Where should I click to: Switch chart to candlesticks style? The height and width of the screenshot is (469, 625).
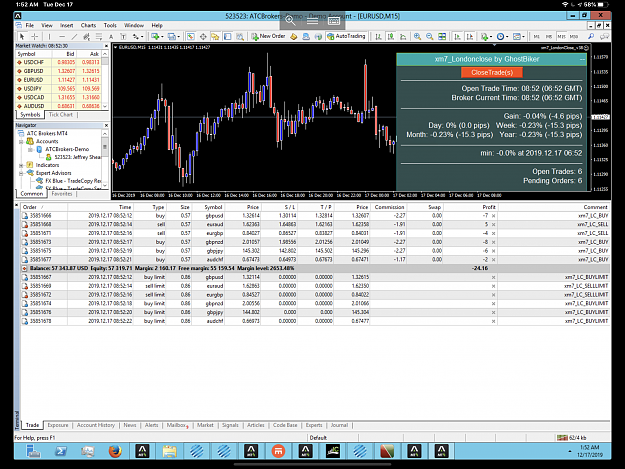(391, 37)
